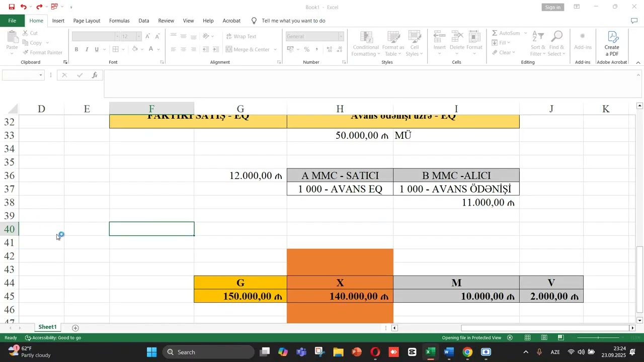Decrease the font size
This screenshot has height=362, width=644.
tap(157, 36)
